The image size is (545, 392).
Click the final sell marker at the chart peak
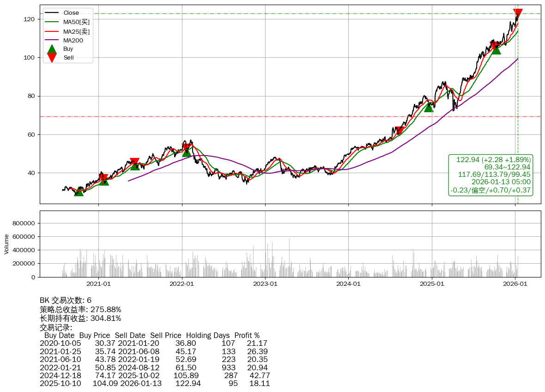(x=518, y=13)
